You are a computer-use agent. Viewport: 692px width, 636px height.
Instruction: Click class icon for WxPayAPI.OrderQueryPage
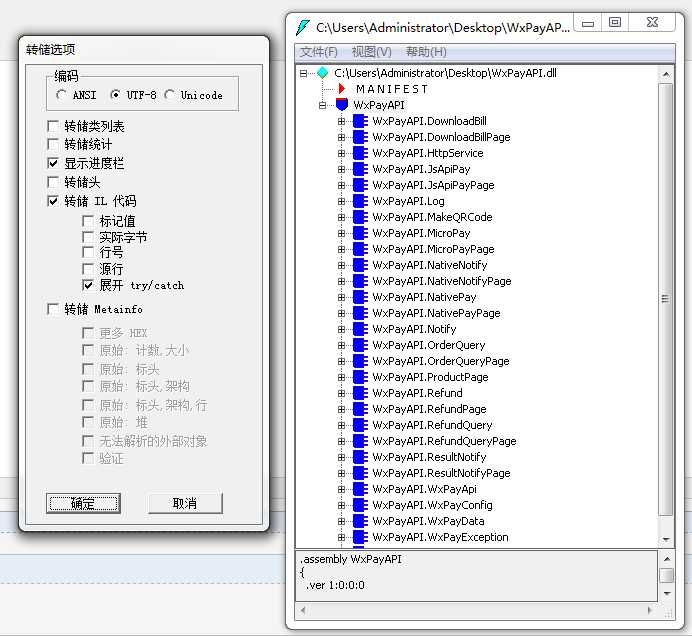click(360, 361)
